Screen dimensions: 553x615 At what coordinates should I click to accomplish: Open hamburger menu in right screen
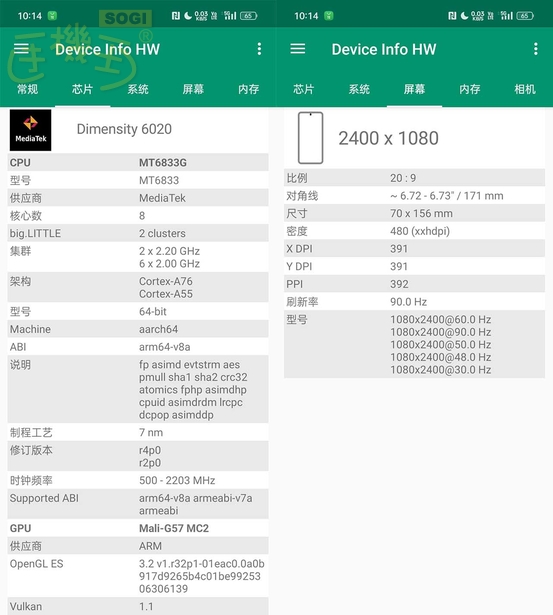point(298,49)
